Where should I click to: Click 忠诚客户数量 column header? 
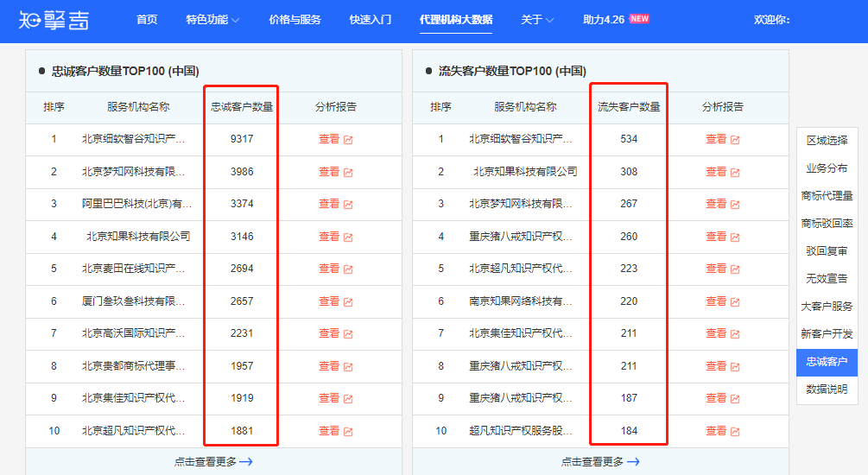[x=242, y=107]
